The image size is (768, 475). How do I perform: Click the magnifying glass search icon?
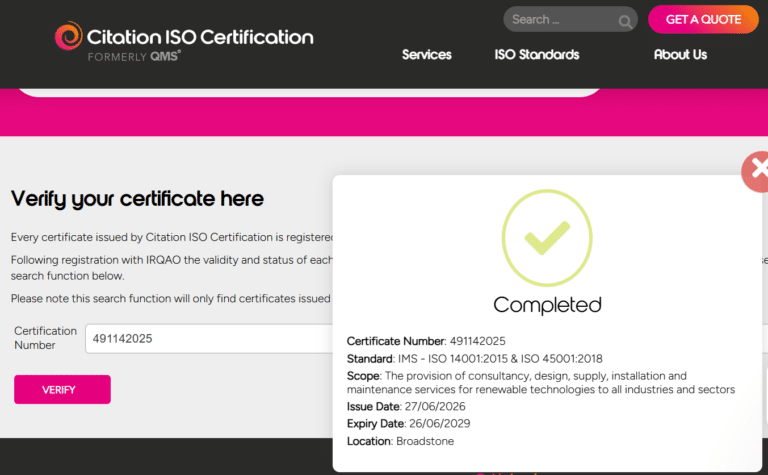(x=624, y=22)
